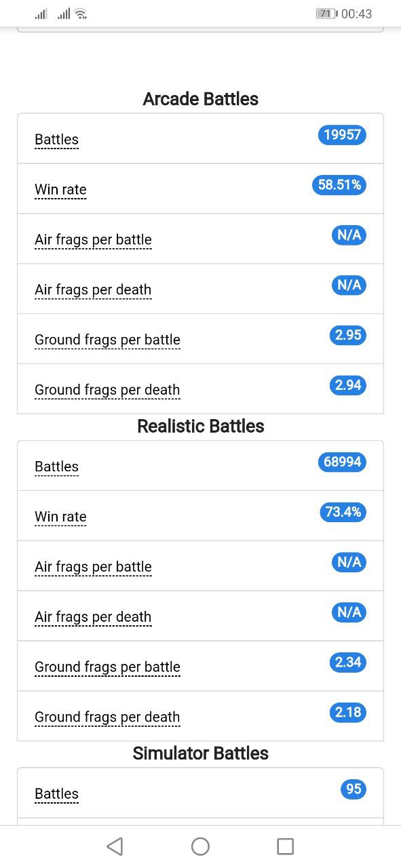Tap the Android home circle icon
Image resolution: width=401 pixels, height=868 pixels.
click(200, 846)
